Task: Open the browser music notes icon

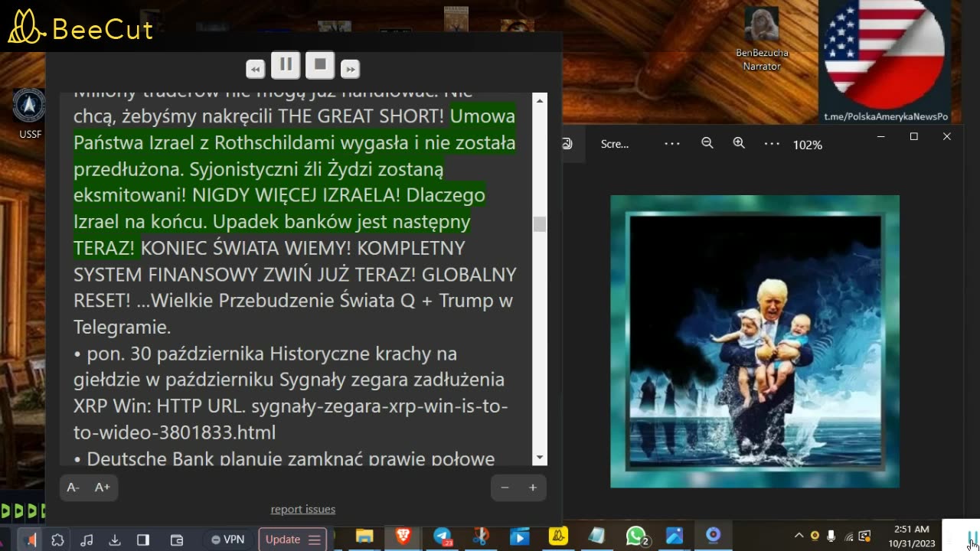Action: (x=87, y=540)
